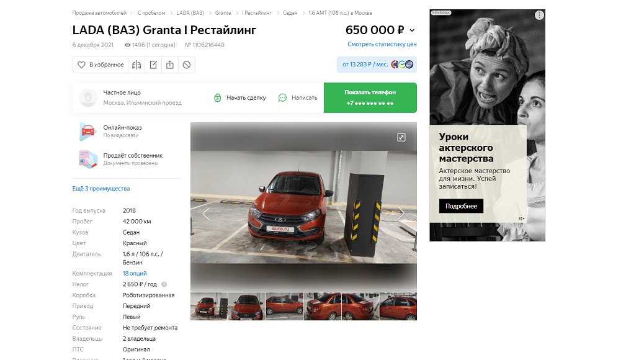Click the share listing icon
644x360 pixels.
pyautogui.click(x=170, y=65)
